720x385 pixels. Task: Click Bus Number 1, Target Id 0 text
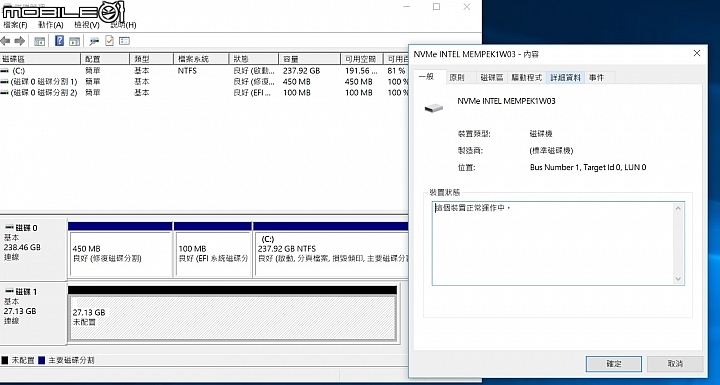point(588,168)
